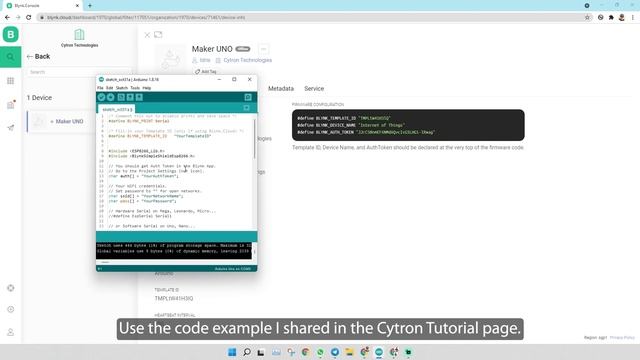
Task: Click the Arduino editor vertical scrollbar
Action: click(255, 139)
